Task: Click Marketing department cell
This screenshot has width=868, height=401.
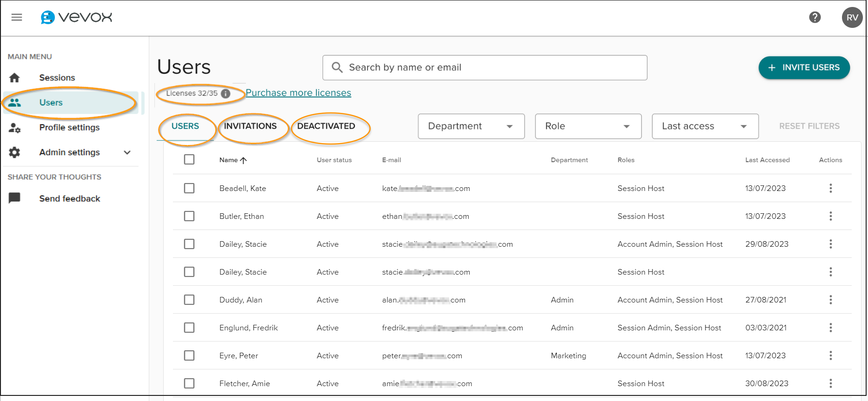Action: [568, 355]
